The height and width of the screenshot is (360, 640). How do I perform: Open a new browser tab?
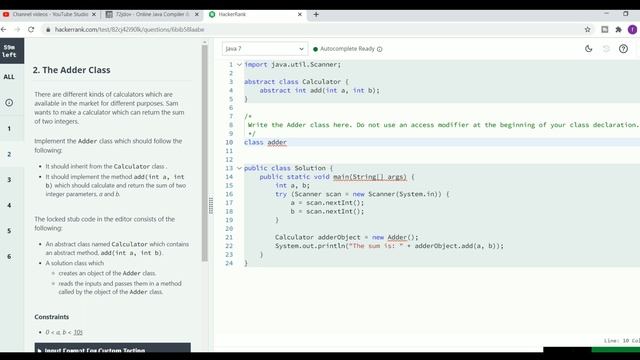316,14
